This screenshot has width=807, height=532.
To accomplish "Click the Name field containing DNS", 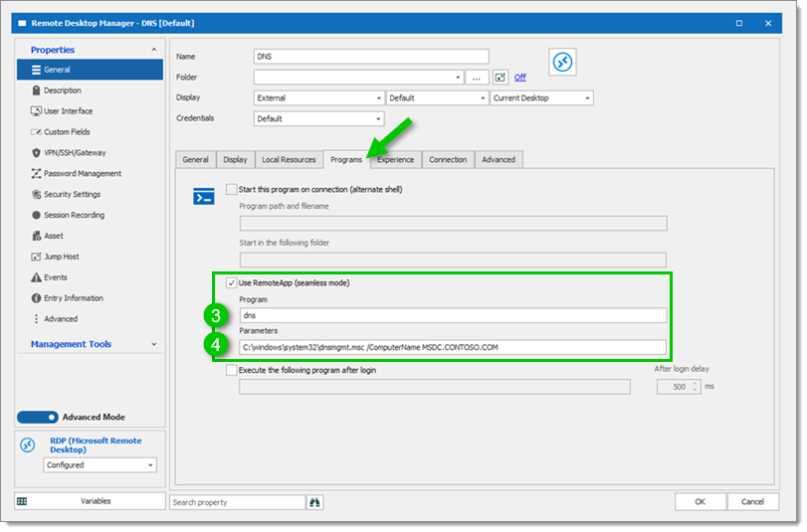I will point(371,57).
